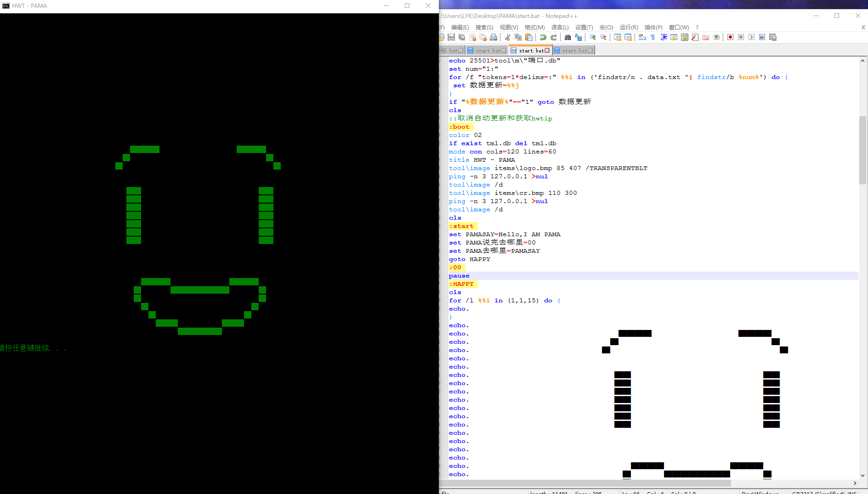Toggle word wrap in the editor
The height and width of the screenshot is (494, 868).
point(642,37)
